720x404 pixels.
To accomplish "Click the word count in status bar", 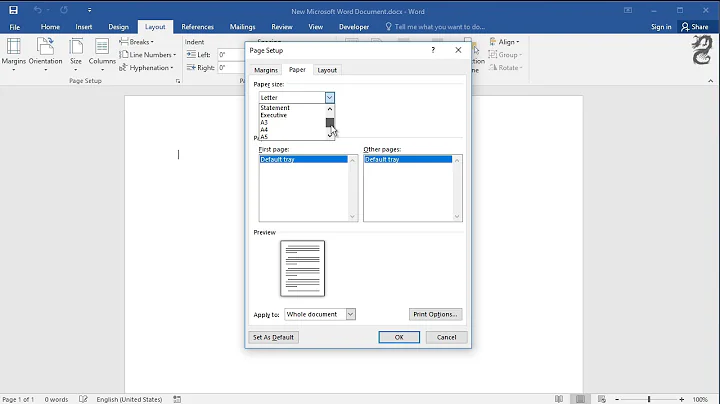I will tap(56, 399).
